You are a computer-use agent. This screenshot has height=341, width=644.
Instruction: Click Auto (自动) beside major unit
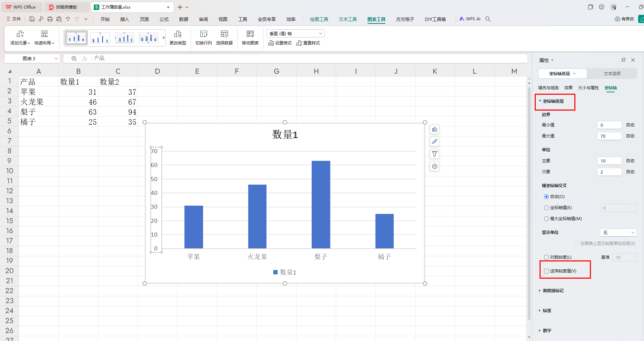pos(630,161)
